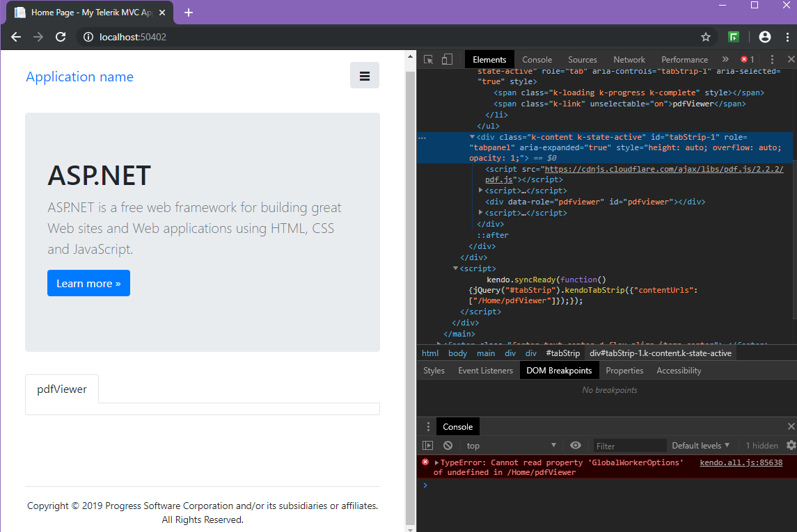
Task: Select the main breadcrumb
Action: coord(486,353)
